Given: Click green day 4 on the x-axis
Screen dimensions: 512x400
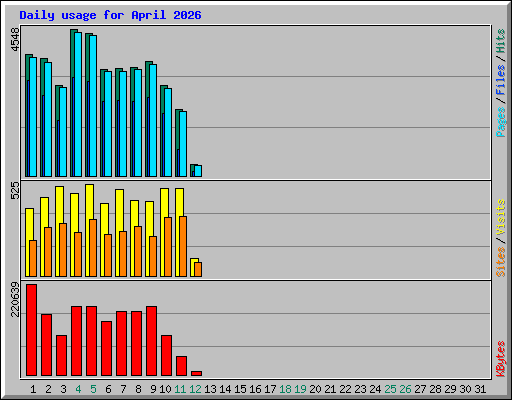Looking at the screenshot, I should tap(78, 389).
